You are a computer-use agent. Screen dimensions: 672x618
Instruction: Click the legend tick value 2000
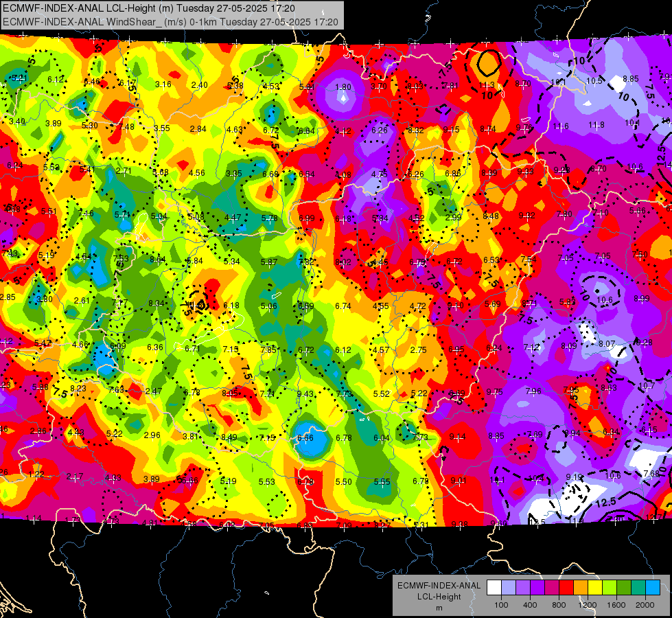[x=645, y=605]
